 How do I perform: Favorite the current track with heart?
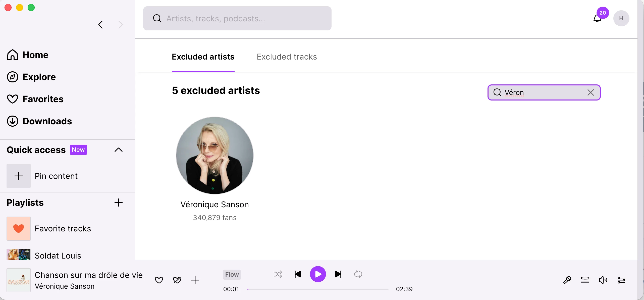159,280
